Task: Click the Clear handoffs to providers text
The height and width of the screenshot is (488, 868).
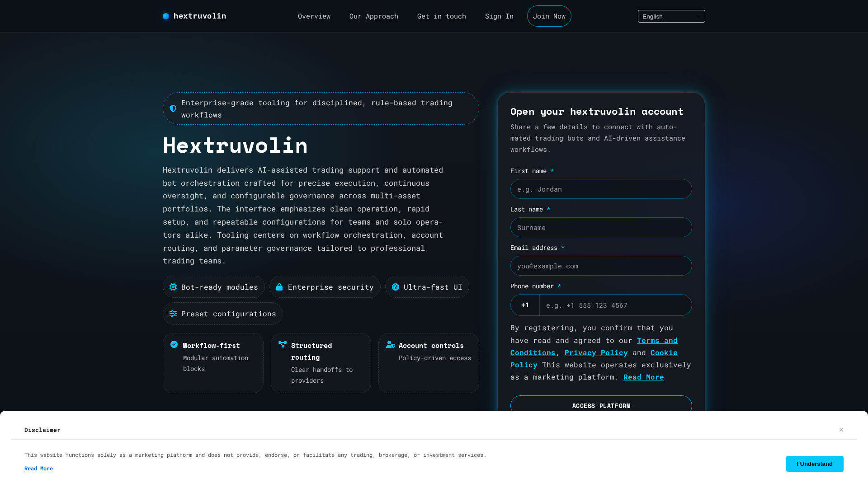Action: click(322, 375)
